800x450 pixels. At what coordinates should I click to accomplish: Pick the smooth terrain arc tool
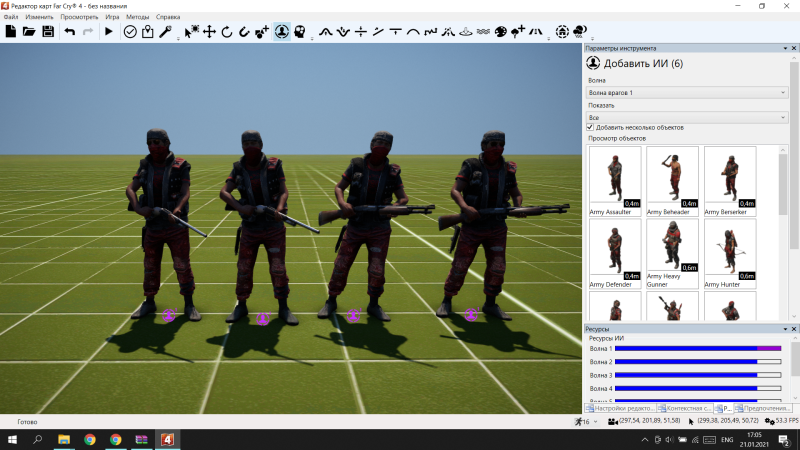pyautogui.click(x=413, y=32)
